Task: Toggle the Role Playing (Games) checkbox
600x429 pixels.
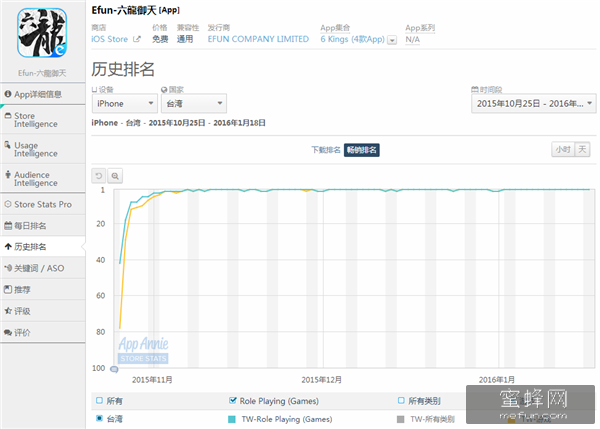Action: tap(232, 400)
